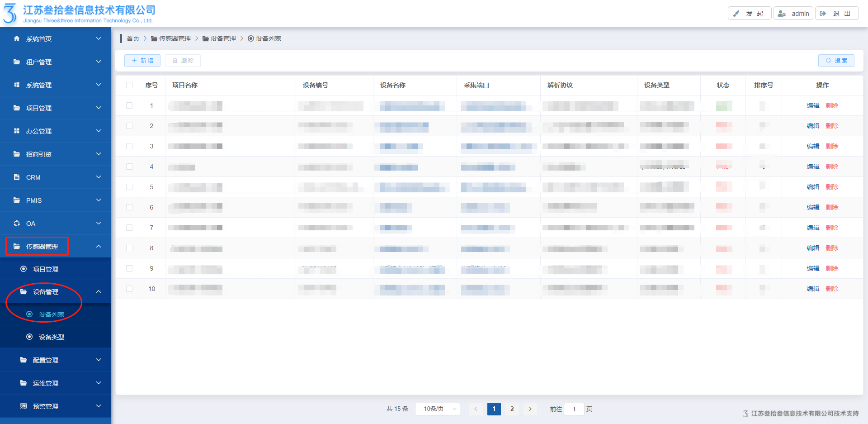
Task: Click the 前往 page number input field
Action: point(574,409)
